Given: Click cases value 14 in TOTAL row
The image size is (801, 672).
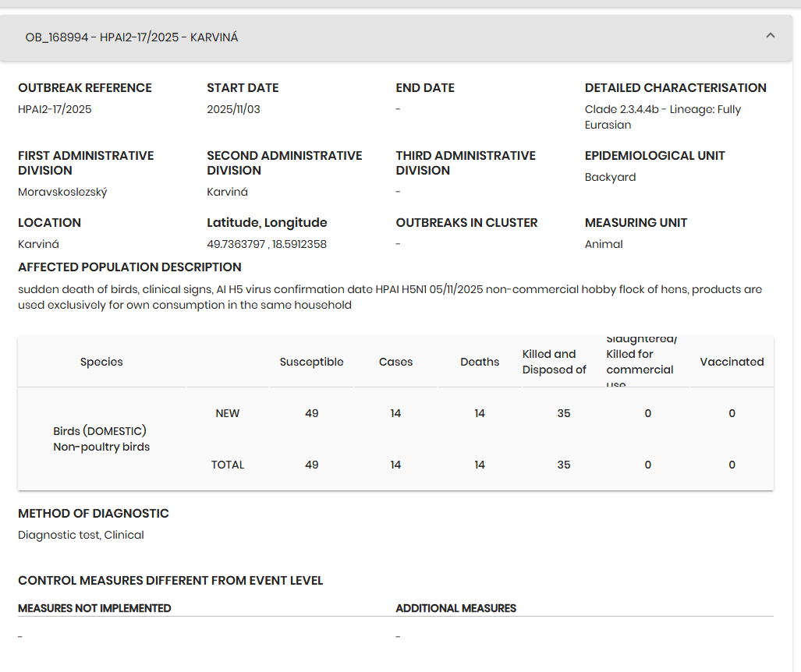Looking at the screenshot, I should (x=396, y=465).
